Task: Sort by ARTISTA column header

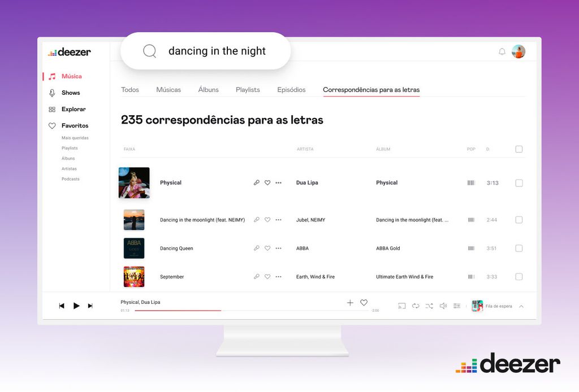Action: pyautogui.click(x=305, y=149)
